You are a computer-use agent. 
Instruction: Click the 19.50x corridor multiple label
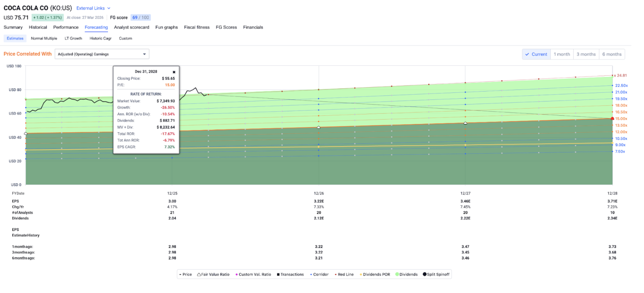click(621, 99)
